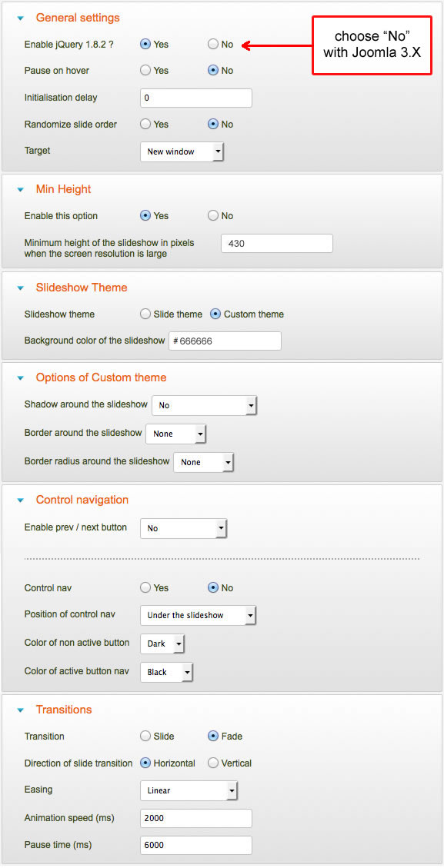The image size is (444, 868).
Task: Open Color of active button nav dropdown
Action: click(166, 672)
